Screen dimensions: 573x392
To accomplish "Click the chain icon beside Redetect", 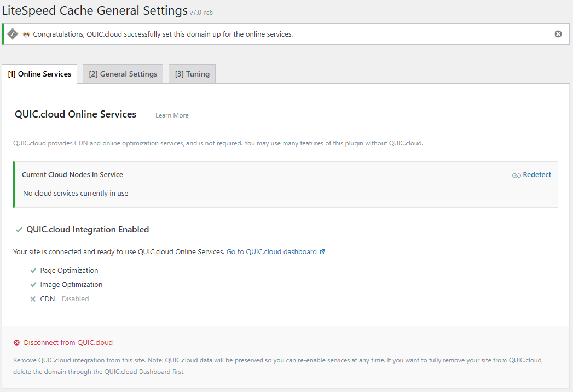I will tap(517, 175).
